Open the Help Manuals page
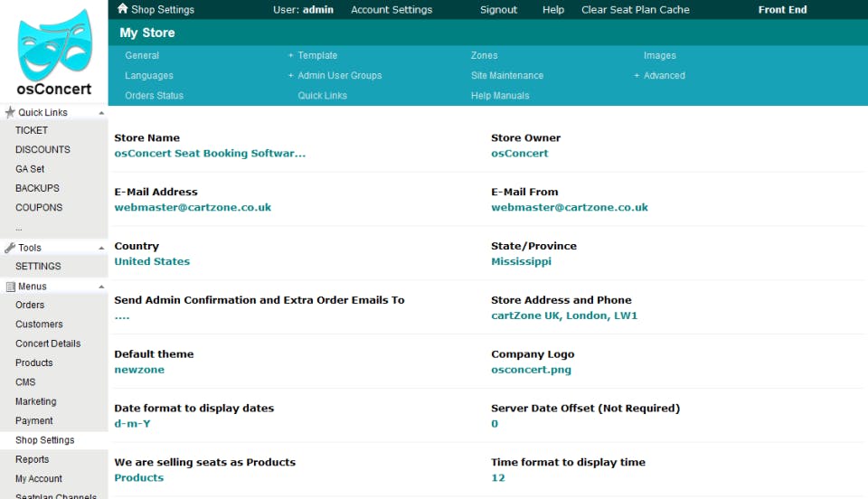 [x=500, y=95]
